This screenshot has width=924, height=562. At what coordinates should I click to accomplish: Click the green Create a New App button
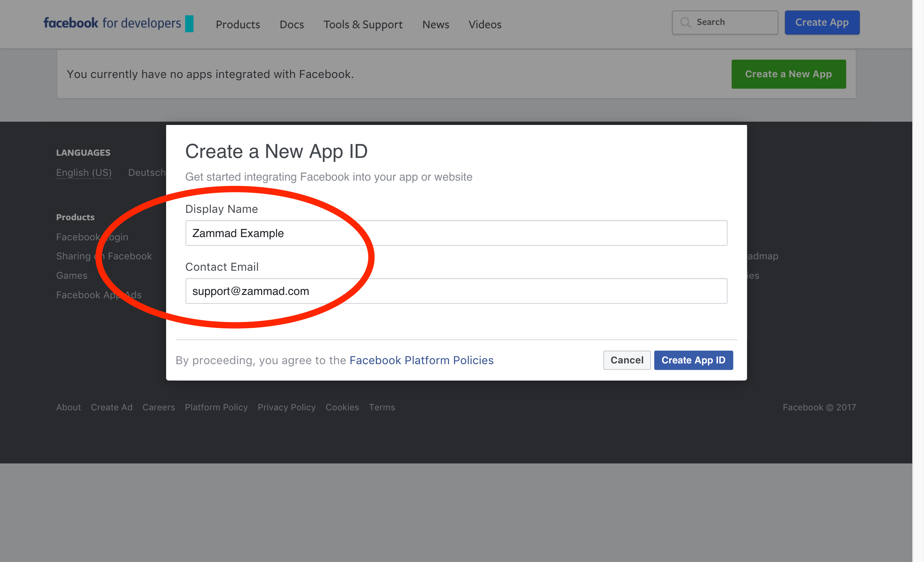pos(788,74)
